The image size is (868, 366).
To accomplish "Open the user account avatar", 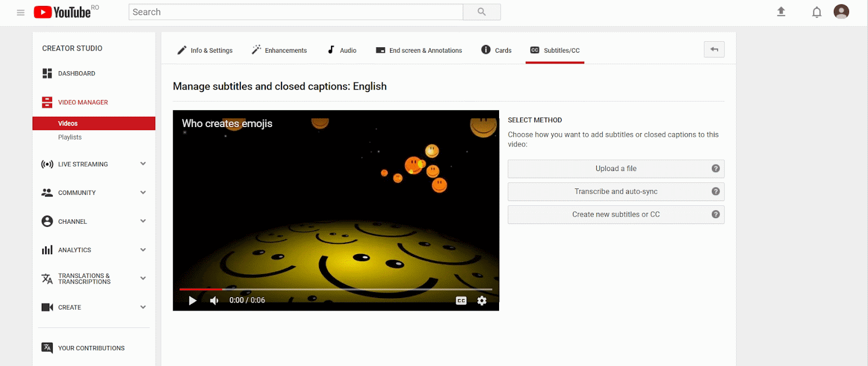I will (841, 11).
